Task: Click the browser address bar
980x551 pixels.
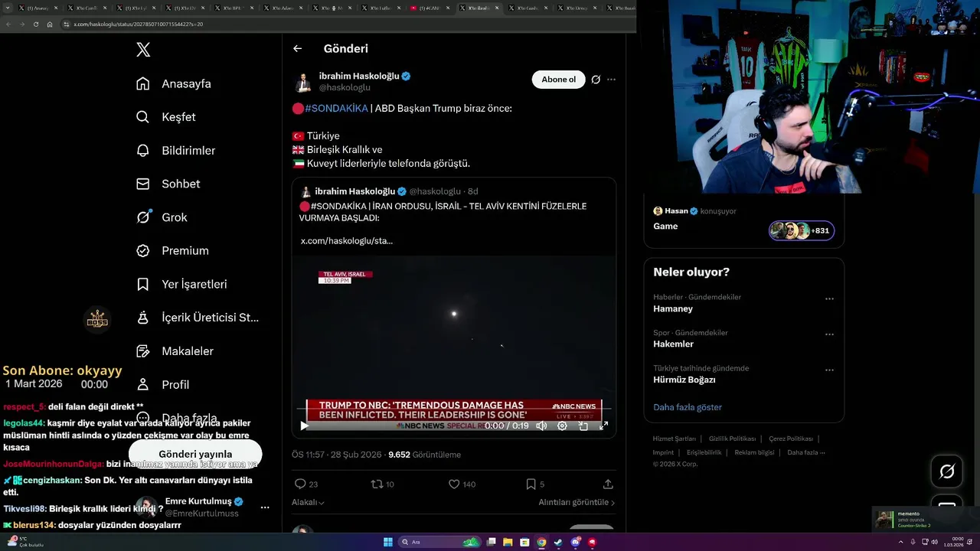Action: click(345, 24)
